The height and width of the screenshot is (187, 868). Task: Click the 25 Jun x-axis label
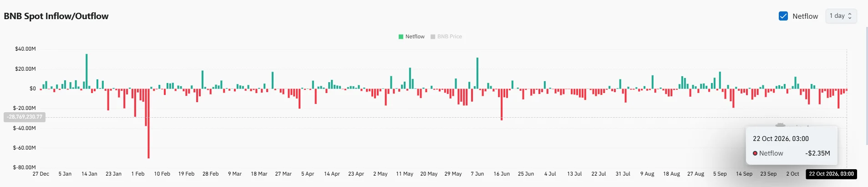point(526,174)
